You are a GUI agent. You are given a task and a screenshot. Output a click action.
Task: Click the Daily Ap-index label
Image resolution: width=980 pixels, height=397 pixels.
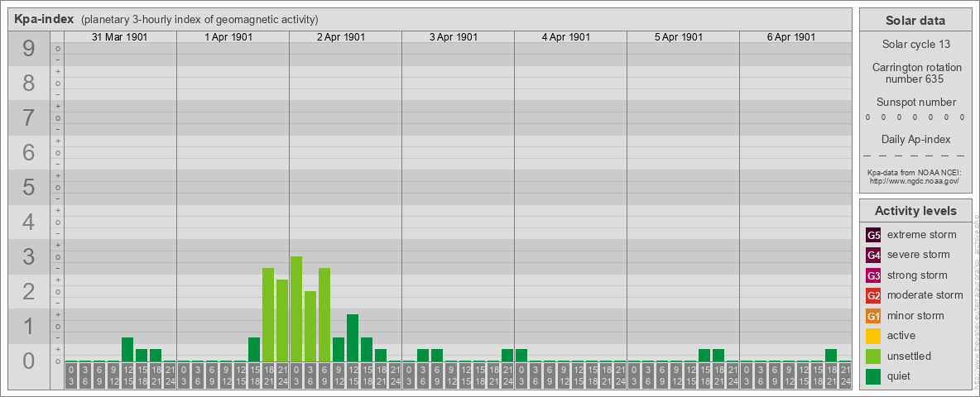click(x=915, y=139)
